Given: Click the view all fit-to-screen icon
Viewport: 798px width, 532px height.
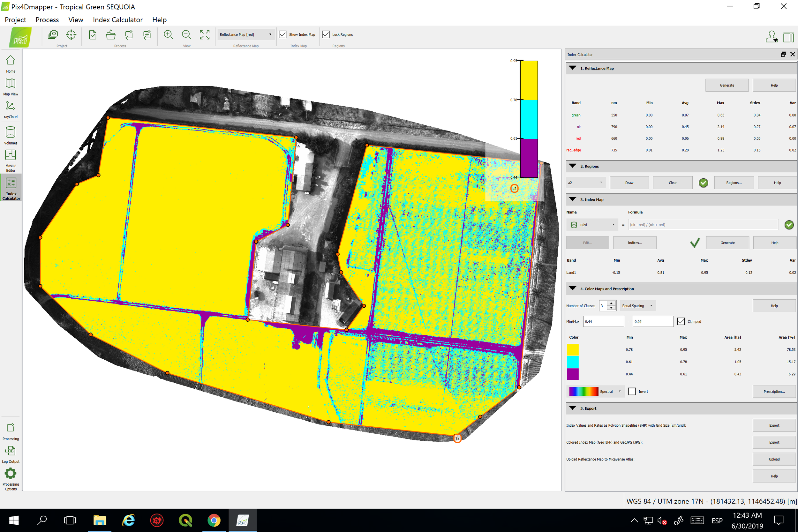Looking at the screenshot, I should [x=205, y=34].
